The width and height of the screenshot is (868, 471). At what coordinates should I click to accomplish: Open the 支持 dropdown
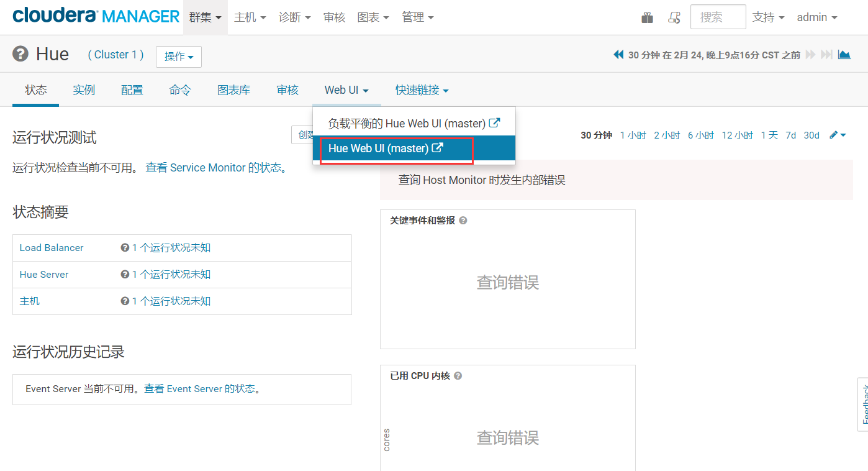[x=769, y=17]
